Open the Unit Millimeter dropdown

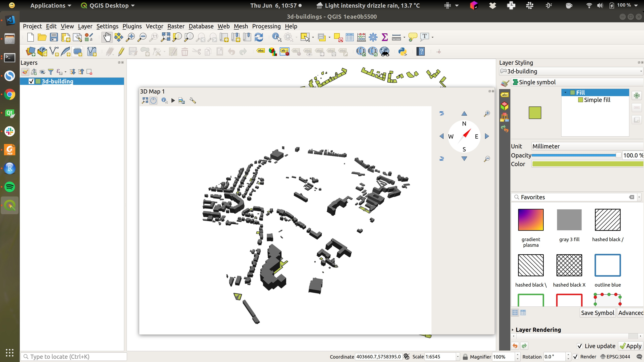[587, 146]
